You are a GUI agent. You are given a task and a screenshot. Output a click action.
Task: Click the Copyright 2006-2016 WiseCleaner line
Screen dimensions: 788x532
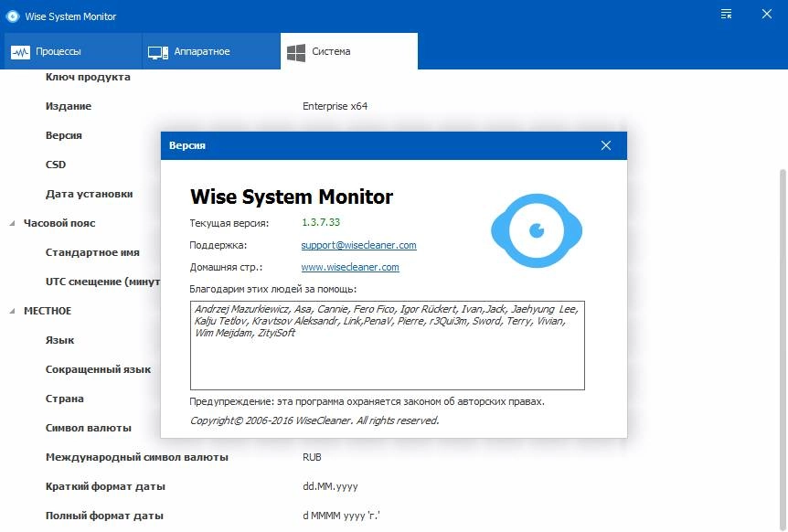pos(314,420)
